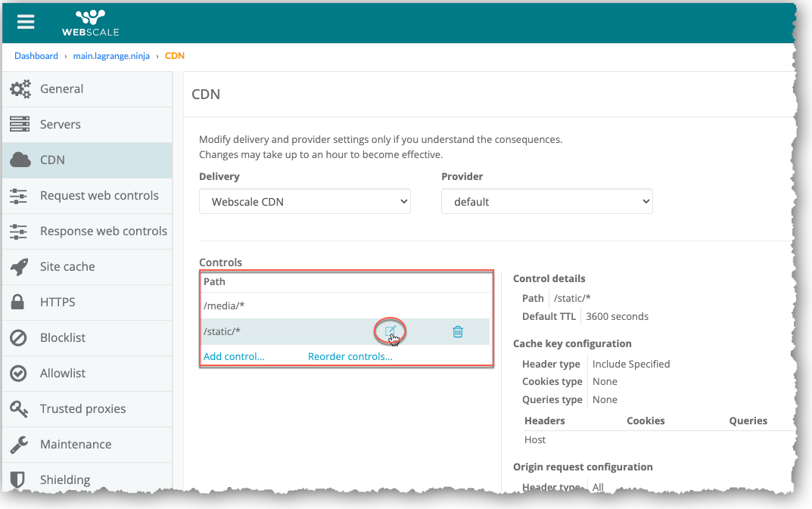812x509 pixels.
Task: Open the hamburger navigation menu
Action: (26, 21)
